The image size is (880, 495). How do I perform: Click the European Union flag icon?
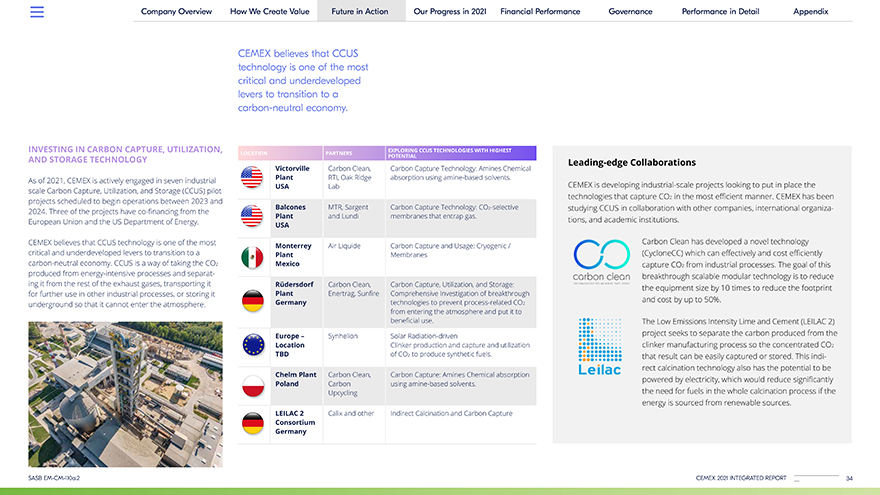[253, 345]
